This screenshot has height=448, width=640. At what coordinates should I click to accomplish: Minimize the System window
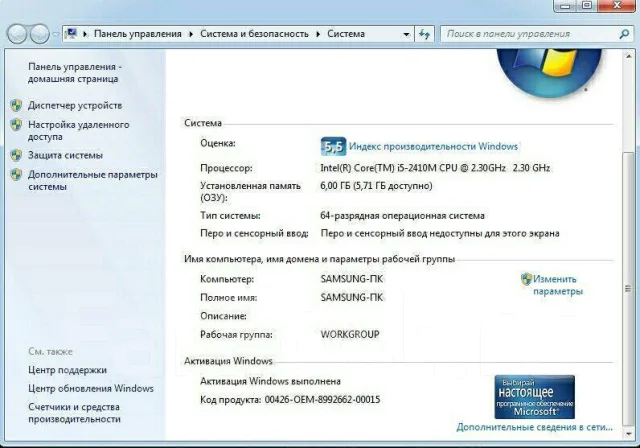[566, 5]
